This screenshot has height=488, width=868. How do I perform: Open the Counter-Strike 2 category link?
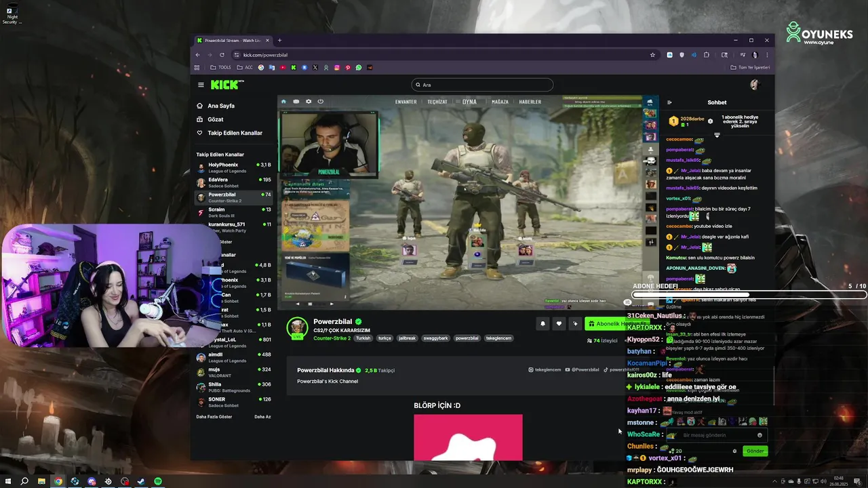pos(332,338)
